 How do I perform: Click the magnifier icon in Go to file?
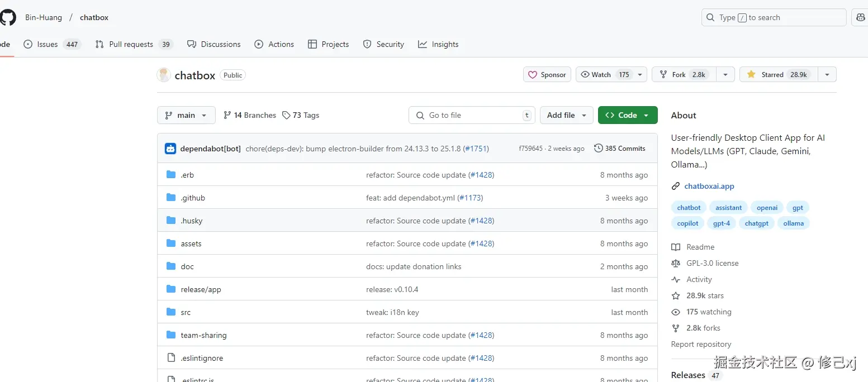coord(420,115)
